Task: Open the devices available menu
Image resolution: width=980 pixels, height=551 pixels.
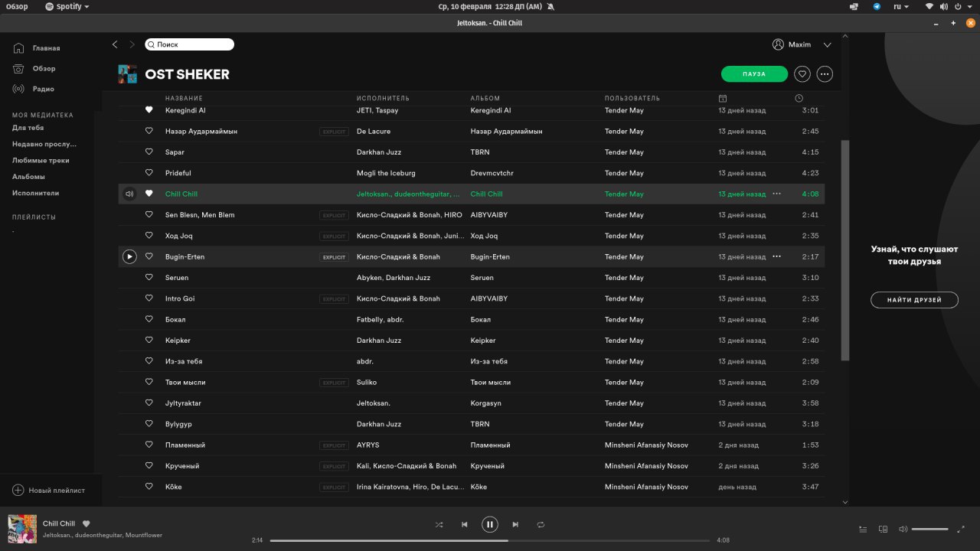Action: (883, 529)
